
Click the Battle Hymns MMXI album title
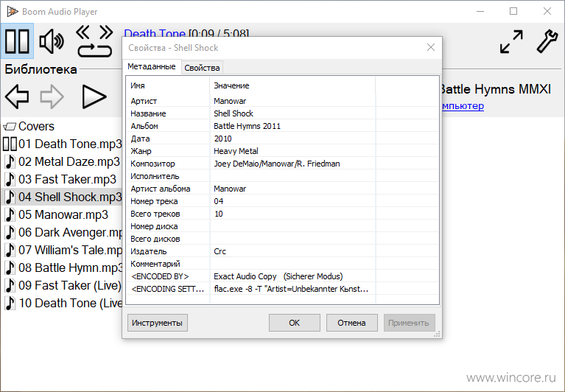pos(495,89)
